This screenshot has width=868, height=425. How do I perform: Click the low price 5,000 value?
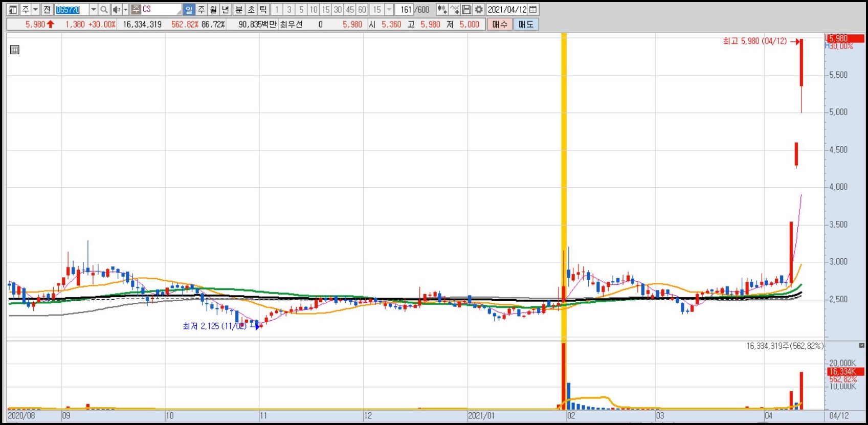click(470, 24)
